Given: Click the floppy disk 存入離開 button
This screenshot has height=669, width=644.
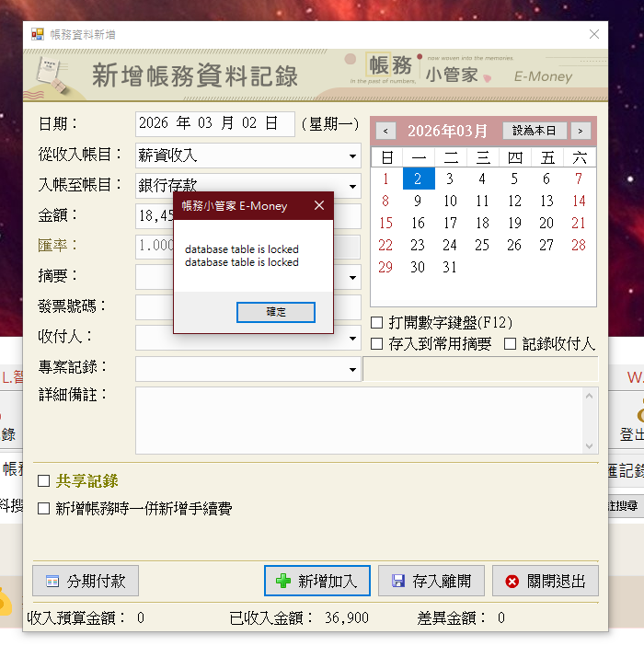Looking at the screenshot, I should 431,581.
